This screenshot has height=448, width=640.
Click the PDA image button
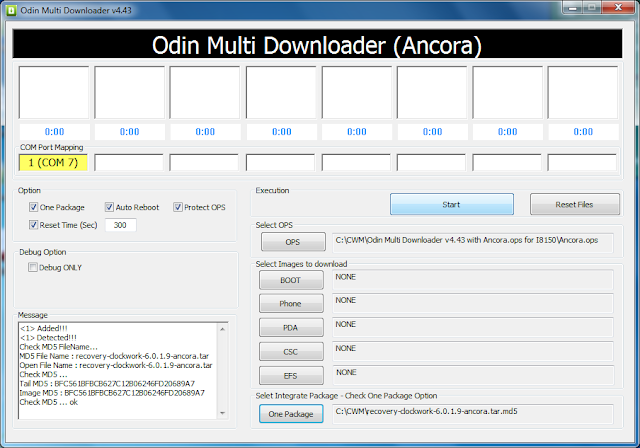click(291, 328)
